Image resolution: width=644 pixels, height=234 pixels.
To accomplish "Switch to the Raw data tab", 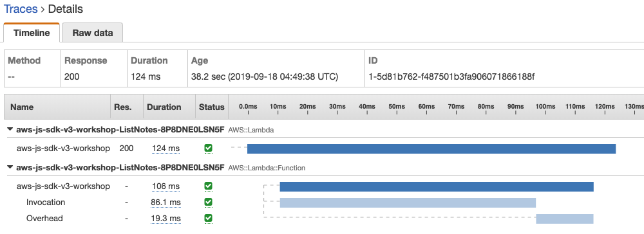I will point(92,33).
